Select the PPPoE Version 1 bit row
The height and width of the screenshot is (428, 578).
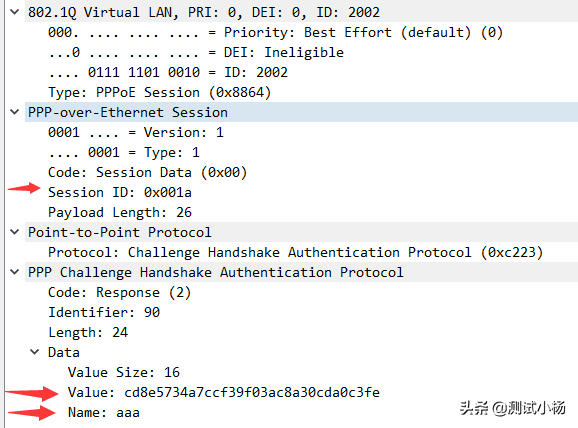[x=136, y=132]
